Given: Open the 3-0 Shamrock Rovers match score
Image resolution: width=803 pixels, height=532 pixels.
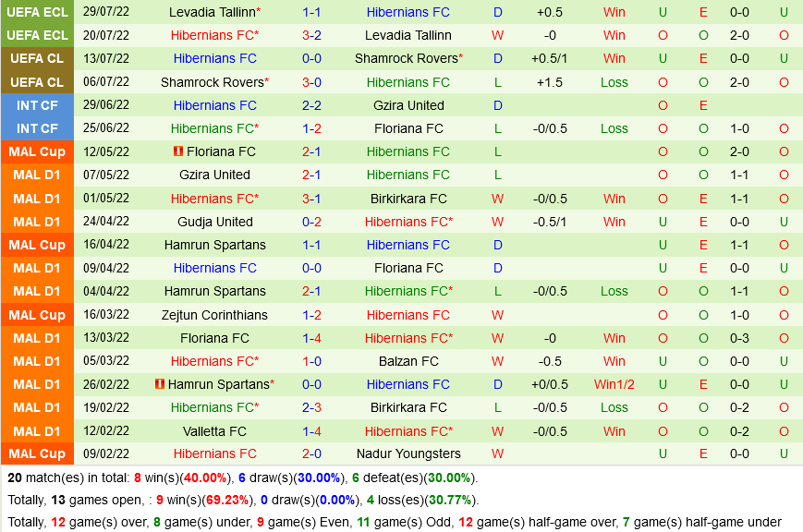Looking at the screenshot, I should [311, 82].
